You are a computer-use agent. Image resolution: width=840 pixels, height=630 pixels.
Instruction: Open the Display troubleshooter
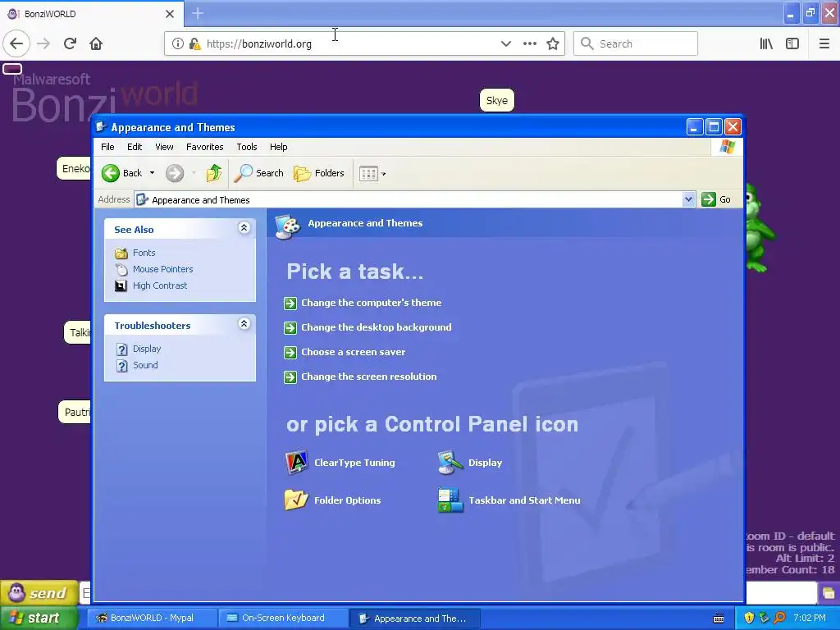pyautogui.click(x=147, y=349)
